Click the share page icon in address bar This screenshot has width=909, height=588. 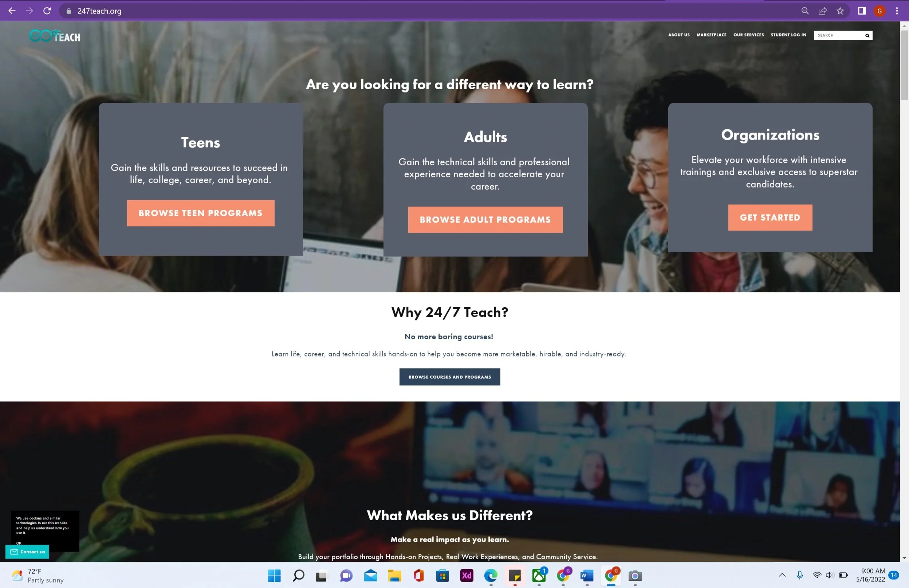[822, 11]
